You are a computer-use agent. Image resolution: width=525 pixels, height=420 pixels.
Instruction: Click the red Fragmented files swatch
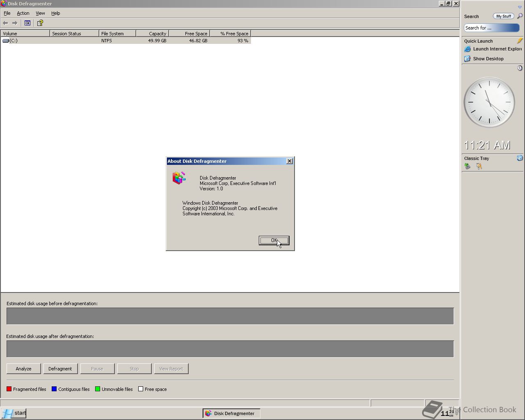point(9,389)
